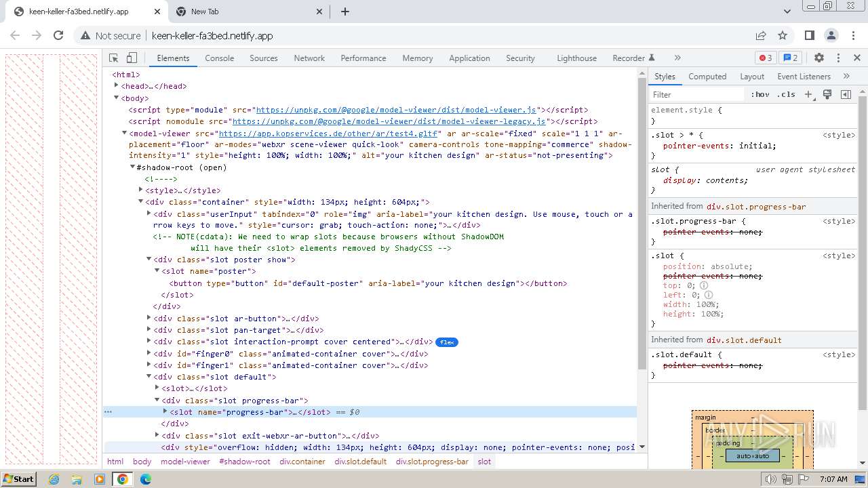The width and height of the screenshot is (868, 488).
Task: Open DevTools three-dot customize menu
Action: pos(838,58)
